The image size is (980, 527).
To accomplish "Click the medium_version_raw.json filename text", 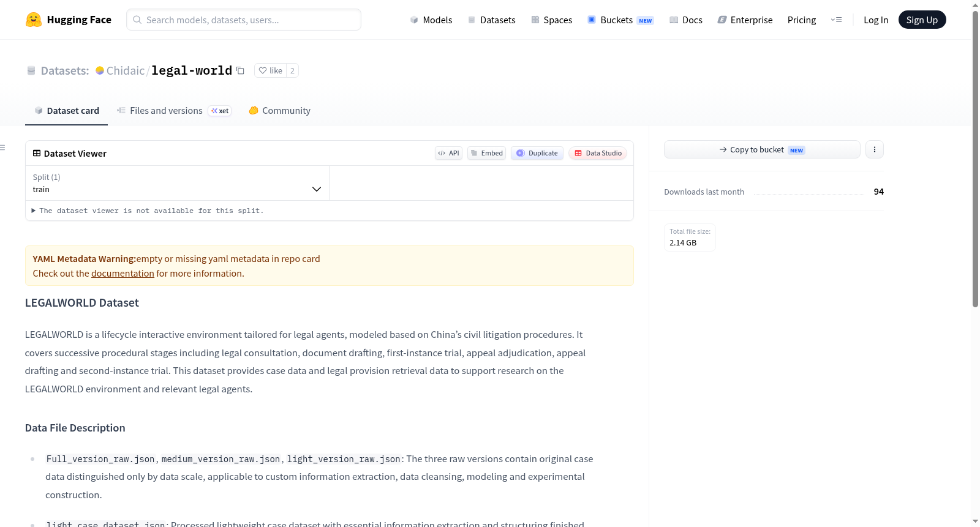I will (221, 459).
